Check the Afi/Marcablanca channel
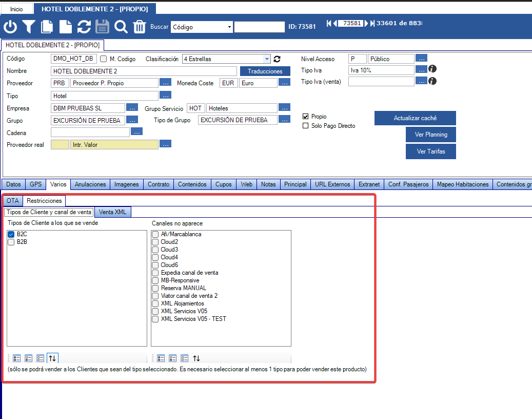532x419 pixels. pyautogui.click(x=155, y=234)
